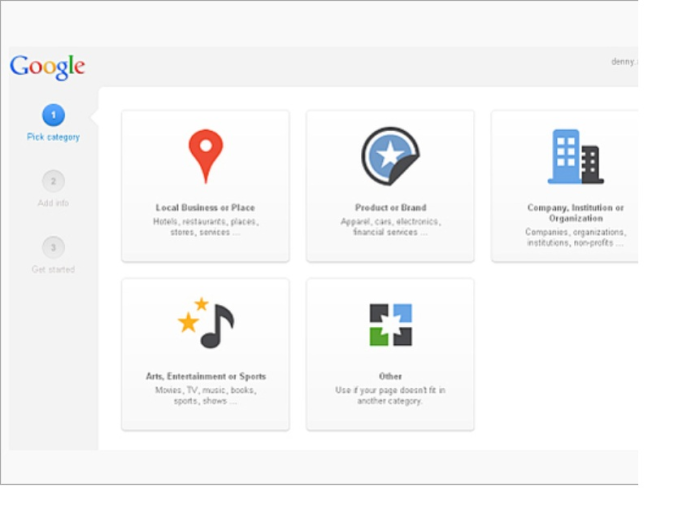The image size is (700, 523).
Task: Click the Local Business or Place title
Action: (205, 208)
